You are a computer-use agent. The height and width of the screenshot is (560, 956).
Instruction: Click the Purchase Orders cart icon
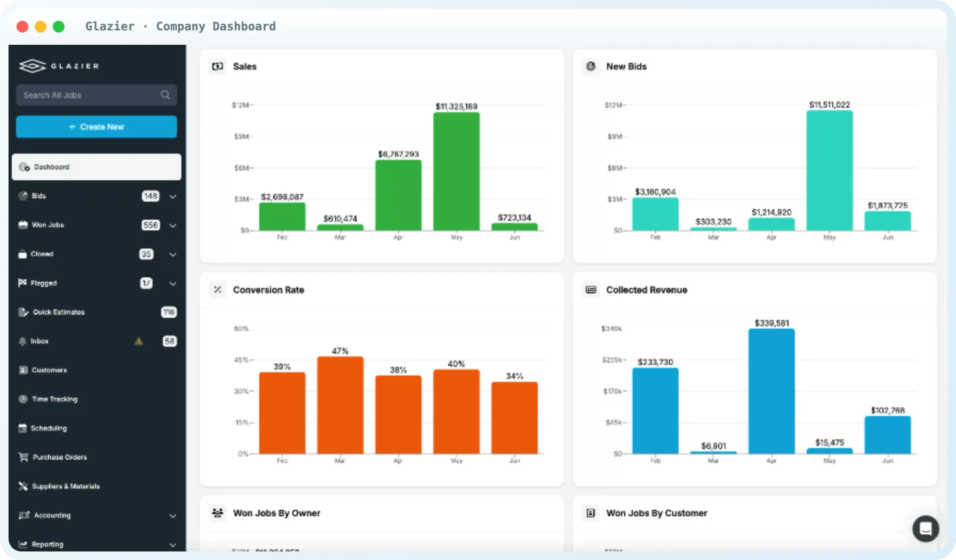23,457
